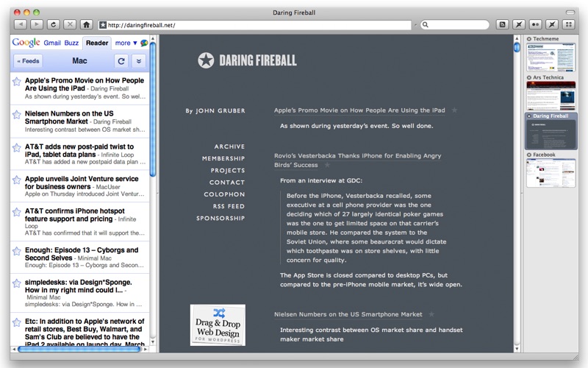588x368 pixels.
Task: Stop loading with the X toolbar button
Action: coord(70,25)
